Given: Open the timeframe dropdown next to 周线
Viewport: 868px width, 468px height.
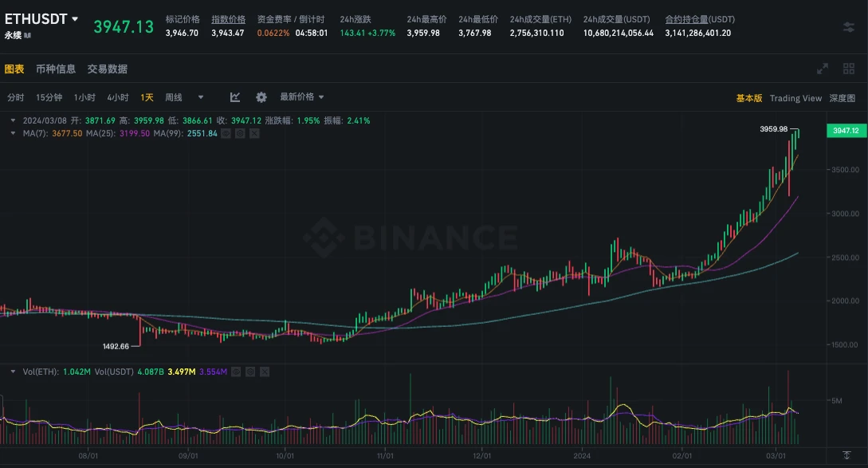Looking at the screenshot, I should coord(201,96).
